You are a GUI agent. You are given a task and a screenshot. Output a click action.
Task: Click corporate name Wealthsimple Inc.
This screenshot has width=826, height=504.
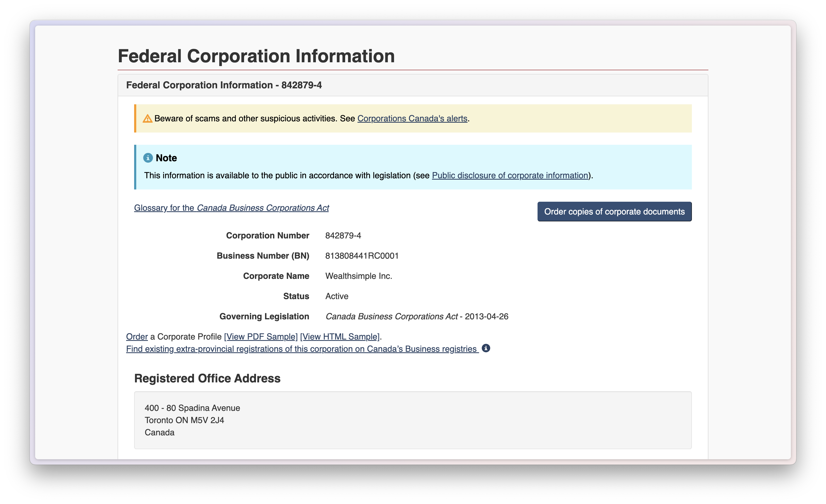click(359, 276)
